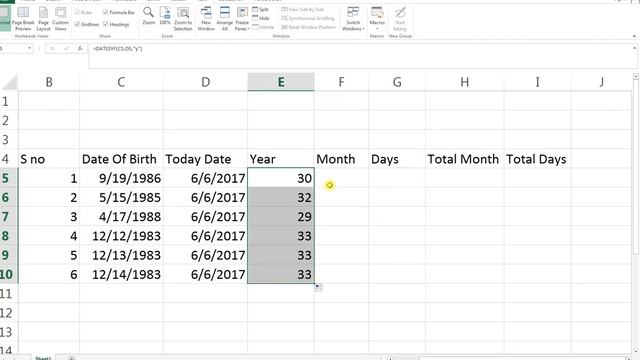The image size is (640, 360).
Task: Select column F header
Action: [341, 82]
